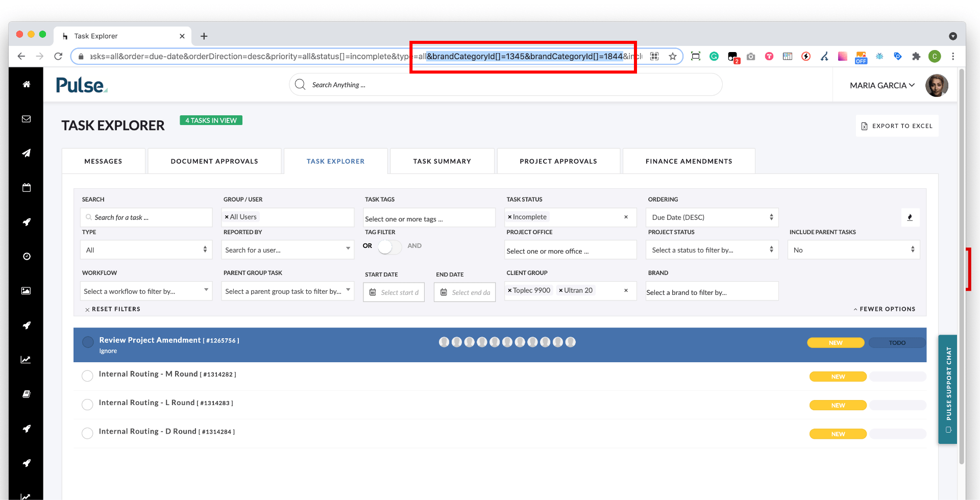Remove the Toplec 9900 client group chip

[x=509, y=290]
